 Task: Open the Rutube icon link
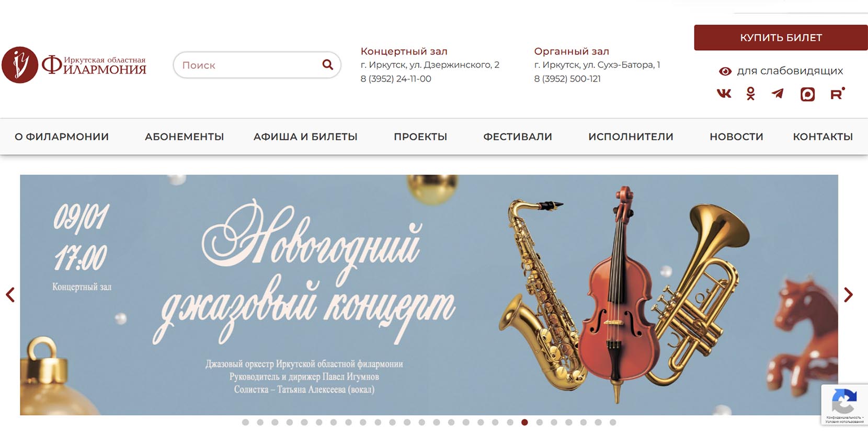[837, 94]
